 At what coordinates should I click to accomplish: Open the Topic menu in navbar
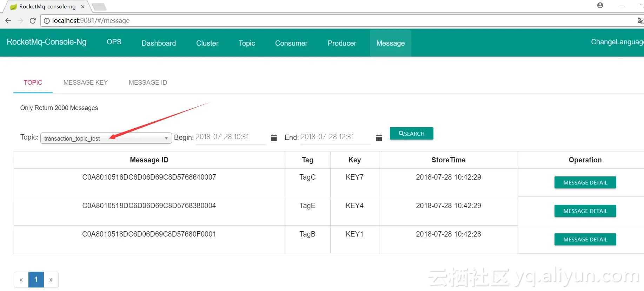pyautogui.click(x=247, y=43)
